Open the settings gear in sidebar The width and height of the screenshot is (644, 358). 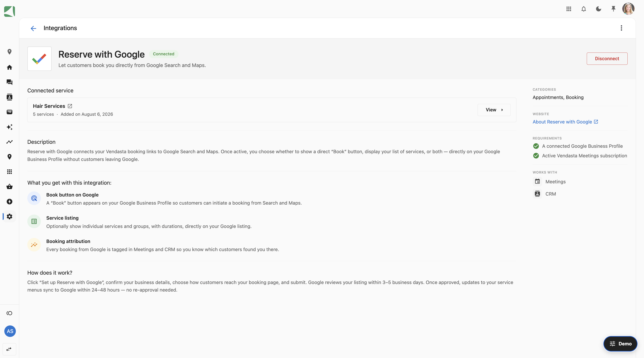(9, 216)
